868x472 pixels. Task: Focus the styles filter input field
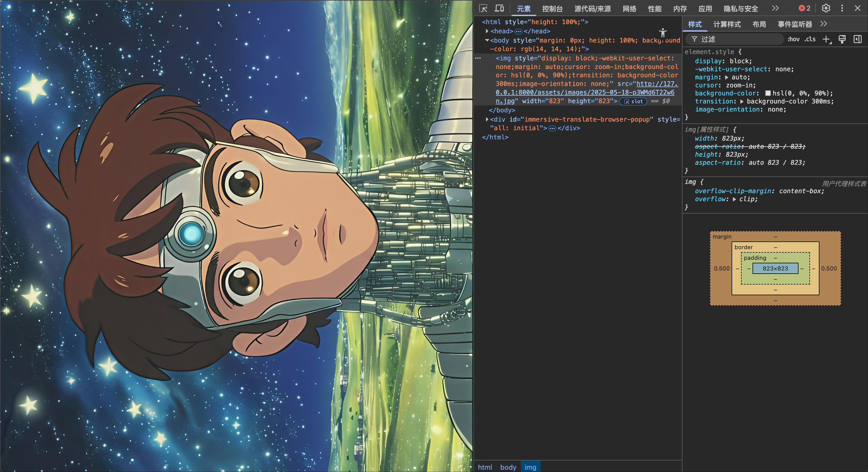point(734,39)
